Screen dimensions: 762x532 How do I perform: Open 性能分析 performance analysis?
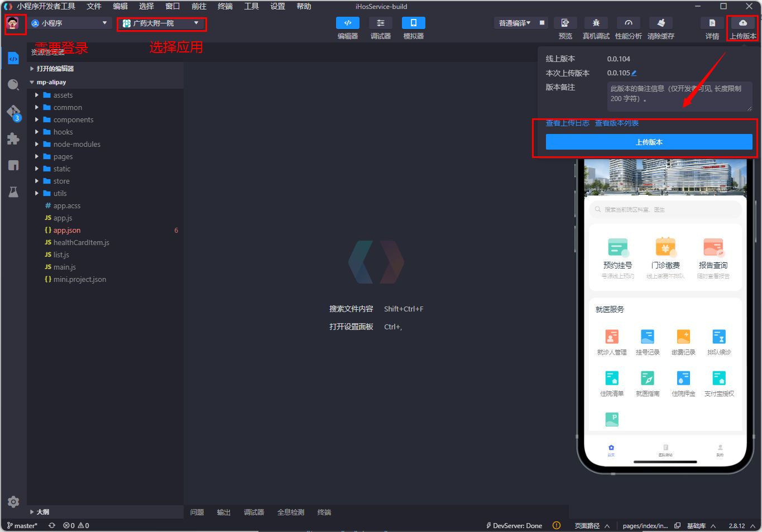tap(628, 23)
